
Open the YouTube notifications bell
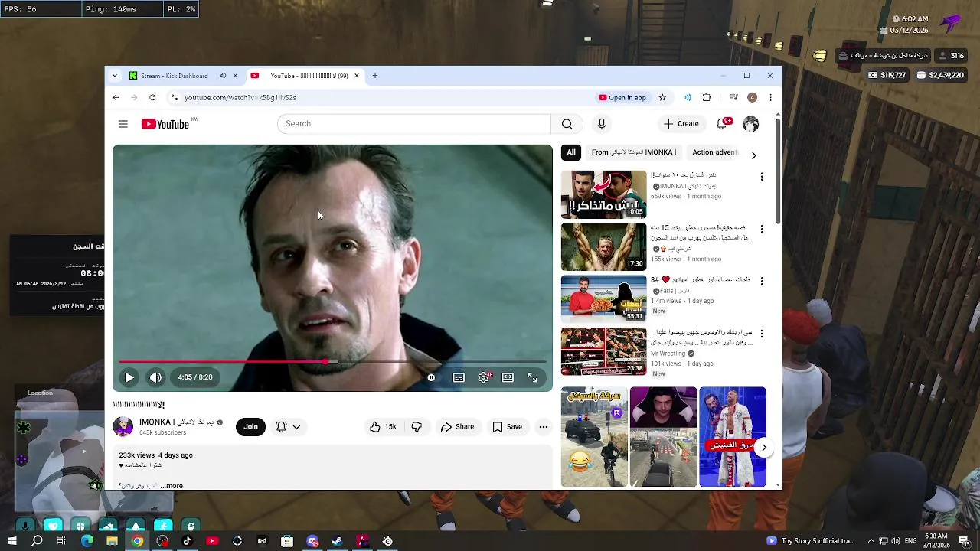point(722,124)
